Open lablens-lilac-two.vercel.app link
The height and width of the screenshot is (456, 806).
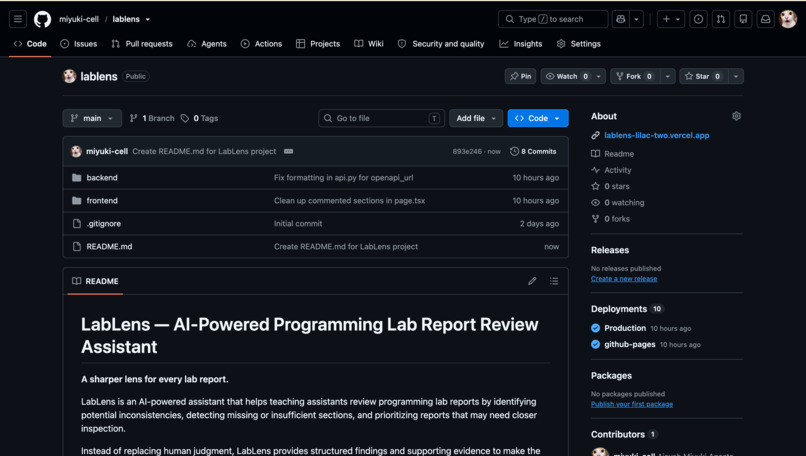pyautogui.click(x=656, y=135)
